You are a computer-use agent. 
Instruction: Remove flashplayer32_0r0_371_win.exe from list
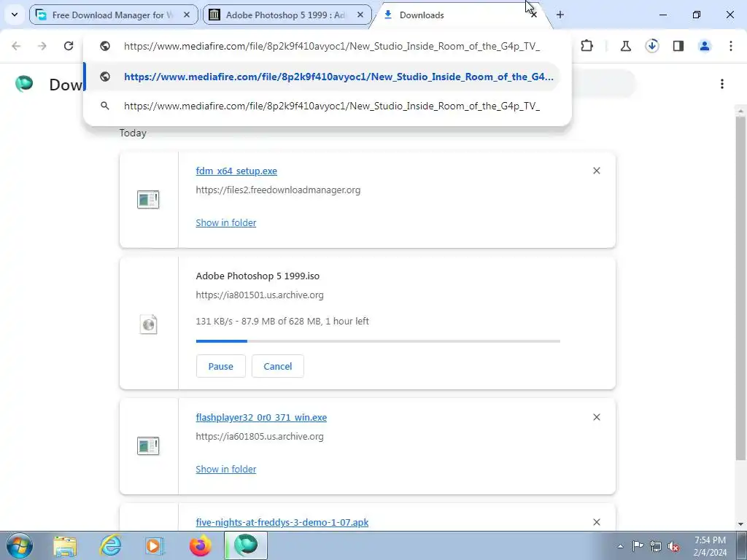[x=597, y=417]
